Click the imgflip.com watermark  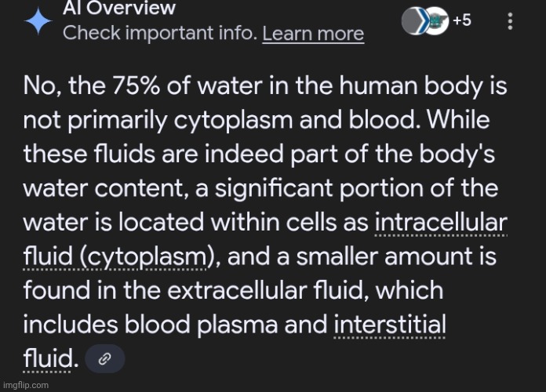coord(26,385)
